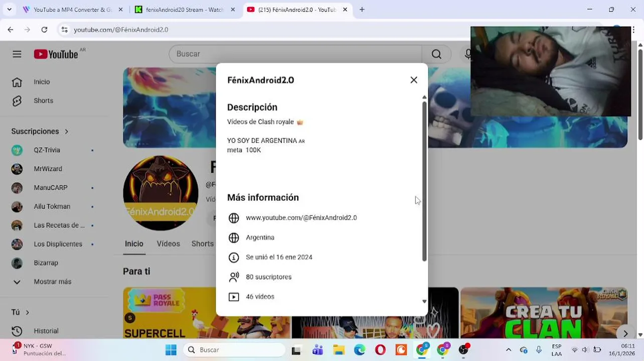Screen dimensions: 644x361
Task: Open the Pass Royale Supercell video thumbnail
Action: (x=206, y=313)
